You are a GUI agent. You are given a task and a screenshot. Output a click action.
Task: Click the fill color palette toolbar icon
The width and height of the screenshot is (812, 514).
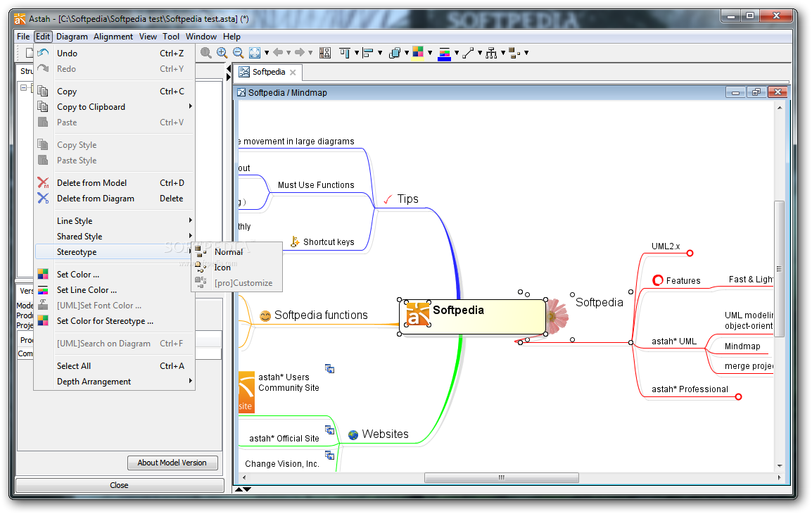(x=418, y=53)
